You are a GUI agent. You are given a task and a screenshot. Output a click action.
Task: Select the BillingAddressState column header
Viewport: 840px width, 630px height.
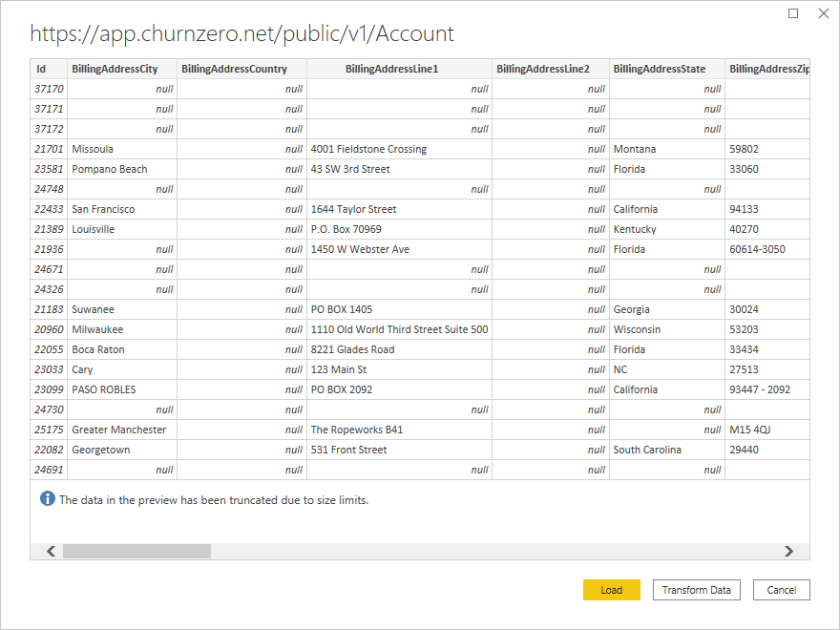click(667, 69)
